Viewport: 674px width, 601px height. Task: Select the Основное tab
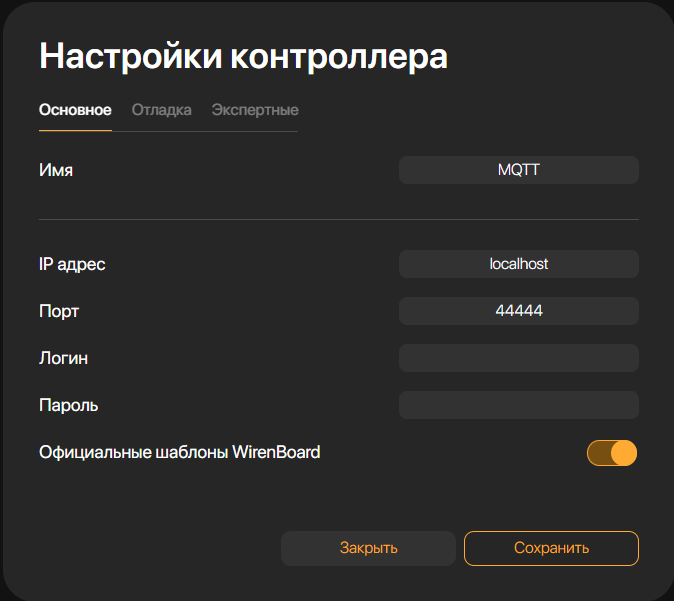75,110
